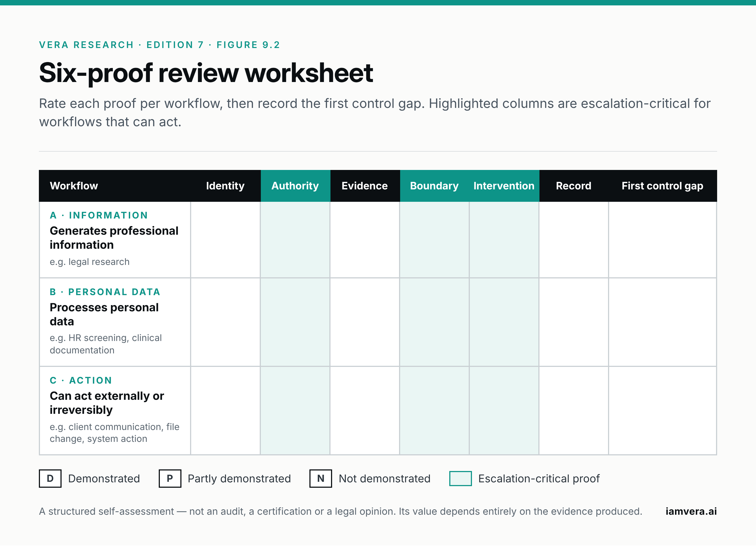Click the 'Partly demonstrated' legend label
Image resolution: width=756 pixels, height=546 pixels.
(x=239, y=478)
